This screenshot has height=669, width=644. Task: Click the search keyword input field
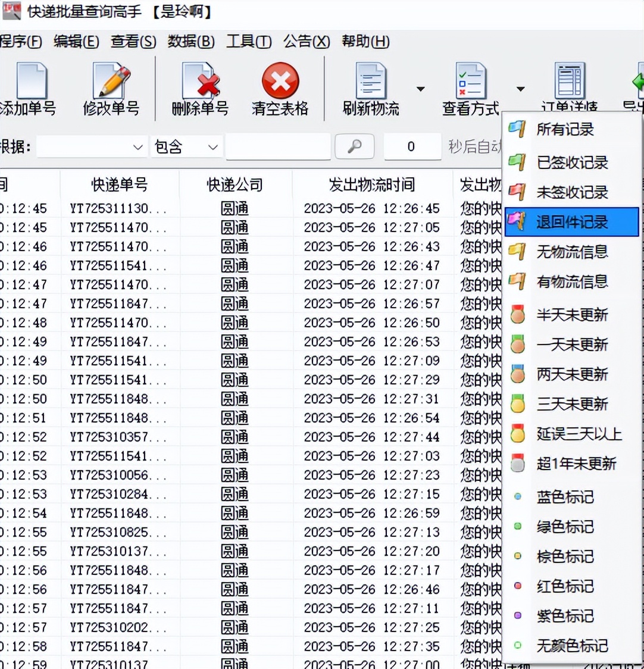278,146
